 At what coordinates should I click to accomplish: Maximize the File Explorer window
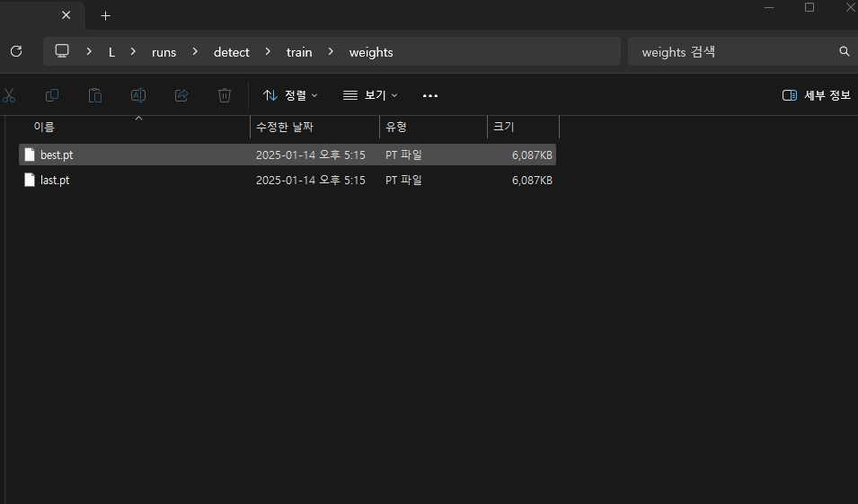809,7
